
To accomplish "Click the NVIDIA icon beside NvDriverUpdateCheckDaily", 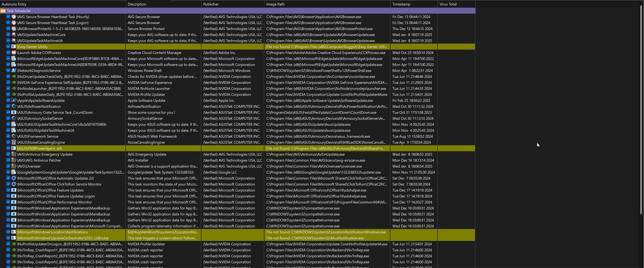I will 14,76.
